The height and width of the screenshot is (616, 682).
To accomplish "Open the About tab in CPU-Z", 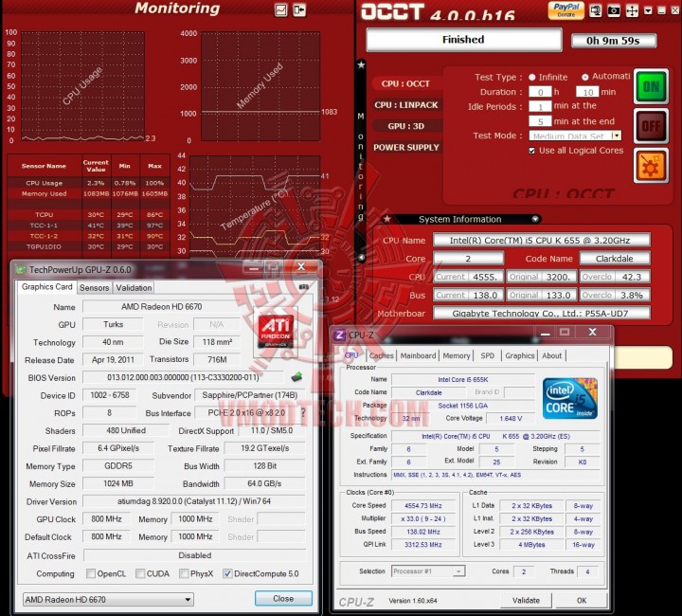I will pos(551,355).
